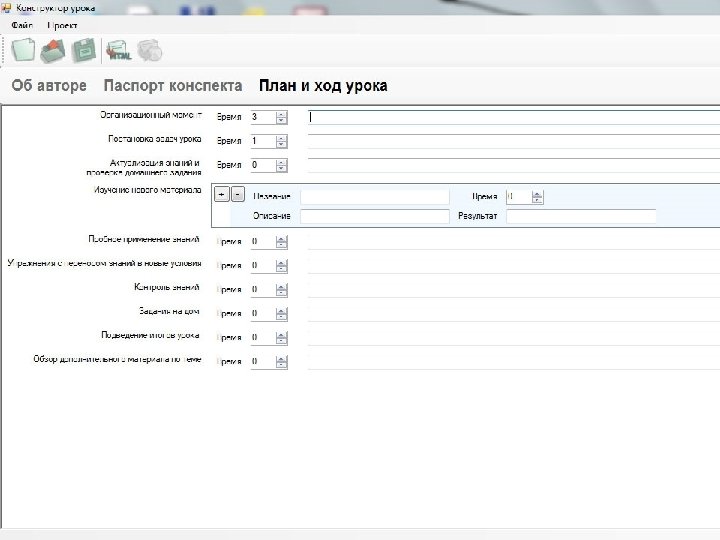Open the Файл menu

(x=22, y=25)
